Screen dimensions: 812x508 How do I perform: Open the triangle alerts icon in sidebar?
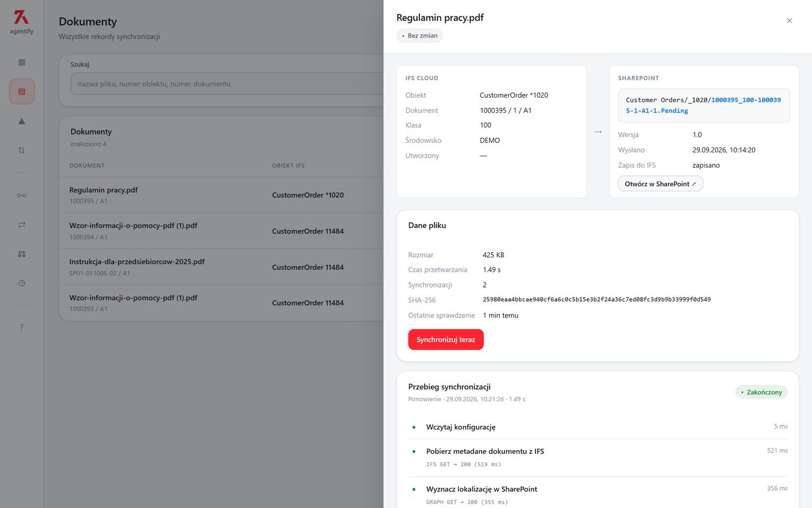click(22, 121)
